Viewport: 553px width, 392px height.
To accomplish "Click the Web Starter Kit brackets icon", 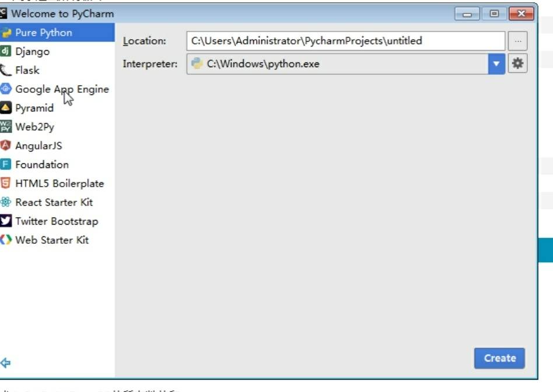I will [x=6, y=240].
